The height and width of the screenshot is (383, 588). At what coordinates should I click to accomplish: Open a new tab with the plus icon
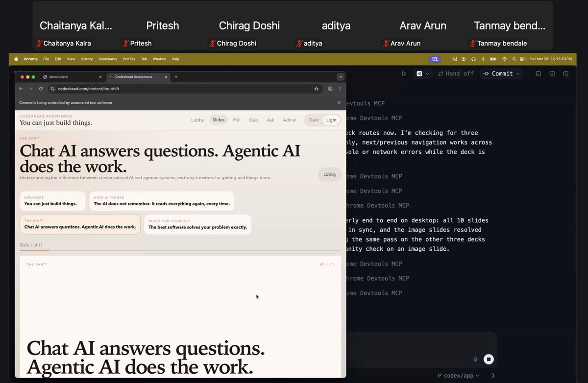(176, 77)
